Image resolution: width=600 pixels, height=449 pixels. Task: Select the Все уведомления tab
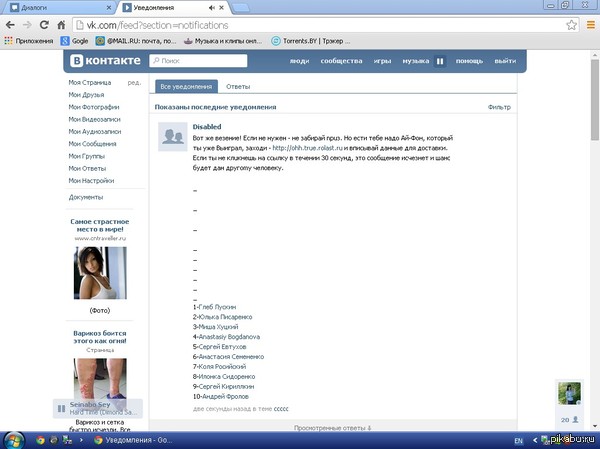click(186, 87)
